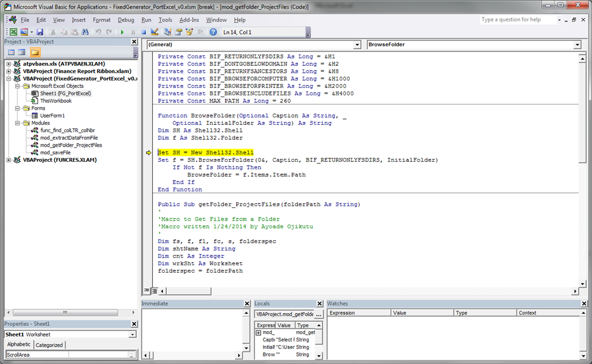Switch to Full Module View button
This screenshot has height=364, width=592.
(x=154, y=291)
